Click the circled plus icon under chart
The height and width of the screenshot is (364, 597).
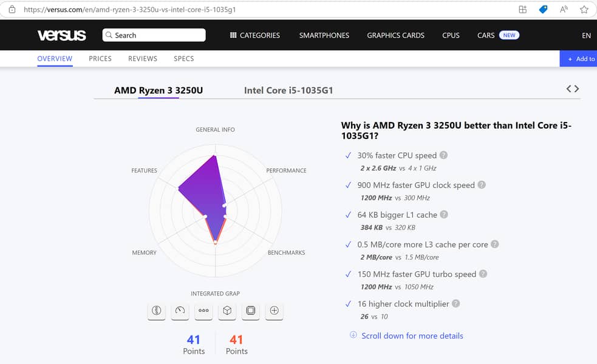coord(274,311)
